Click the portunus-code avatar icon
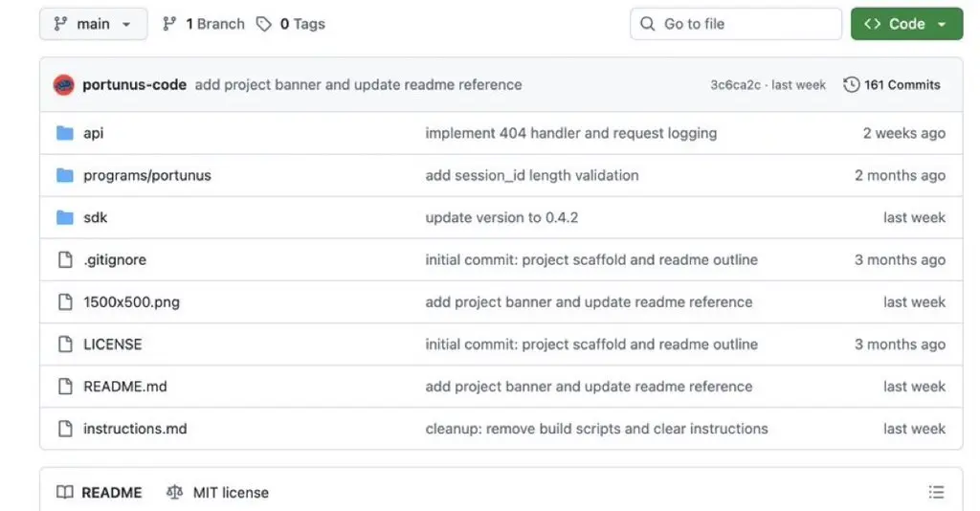 coord(64,84)
